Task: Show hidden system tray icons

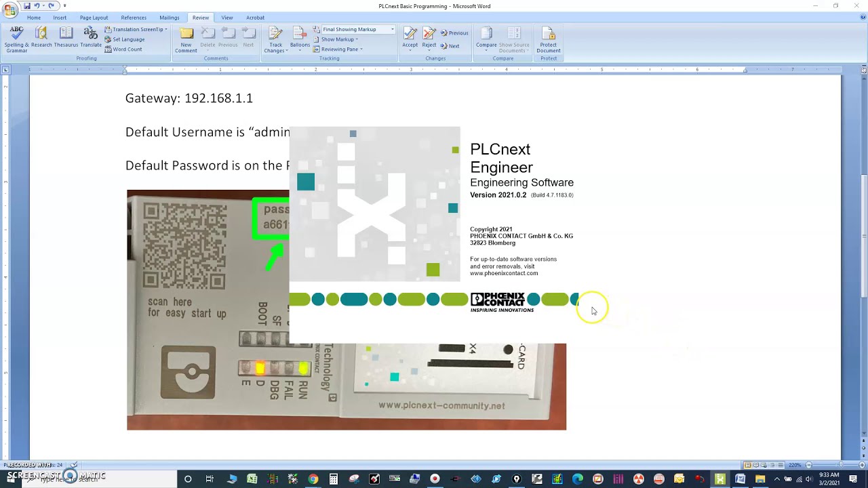Action: [x=777, y=479]
